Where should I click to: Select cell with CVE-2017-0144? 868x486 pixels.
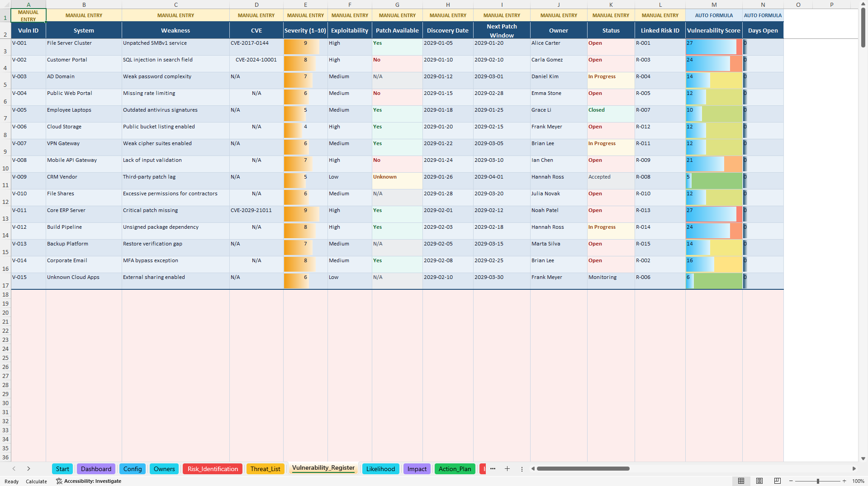pos(256,47)
